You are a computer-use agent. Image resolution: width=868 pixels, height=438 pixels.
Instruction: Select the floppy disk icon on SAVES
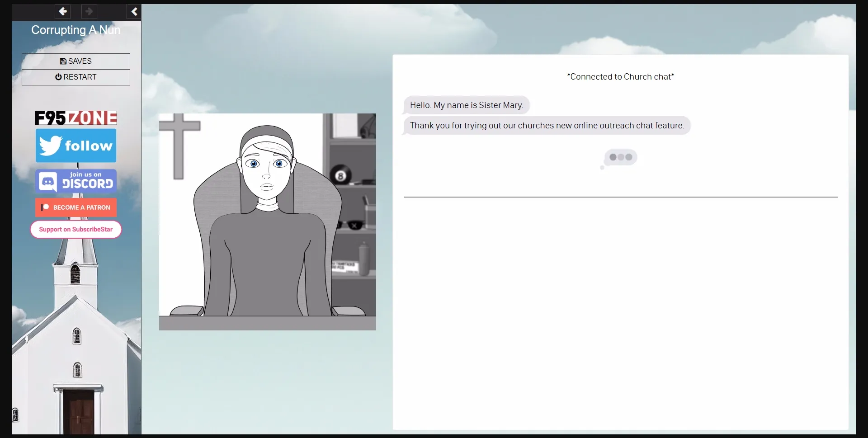[x=62, y=61]
